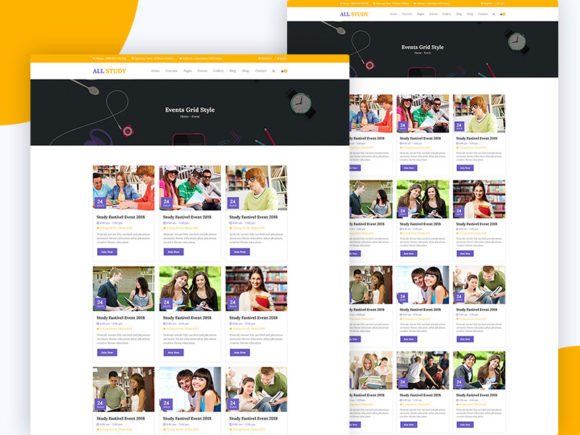Click date badge 24 on back page sunglasses group photo
Screen dimensions: 580x435
403,127
